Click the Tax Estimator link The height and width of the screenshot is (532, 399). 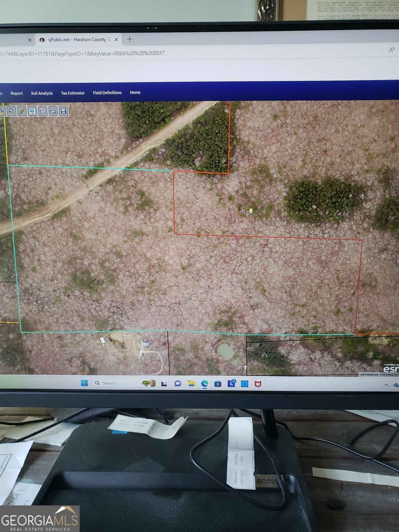[73, 93]
